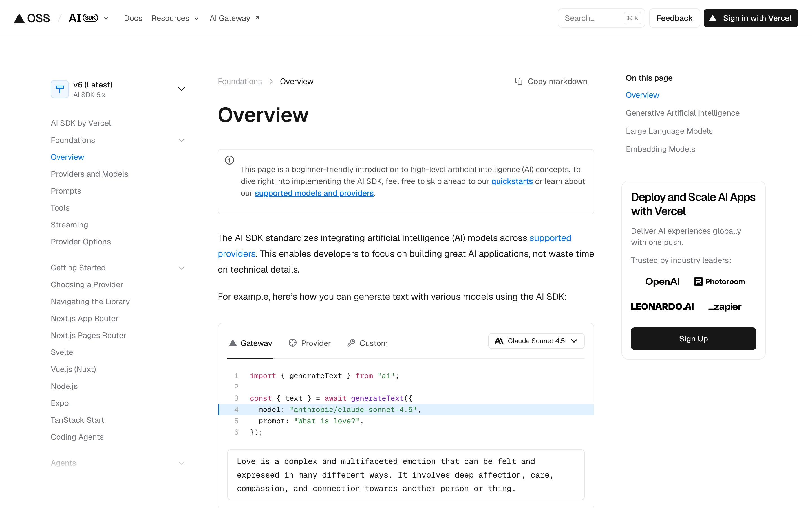Switch to the Gateway code tab
The image size is (812, 508).
(x=250, y=343)
